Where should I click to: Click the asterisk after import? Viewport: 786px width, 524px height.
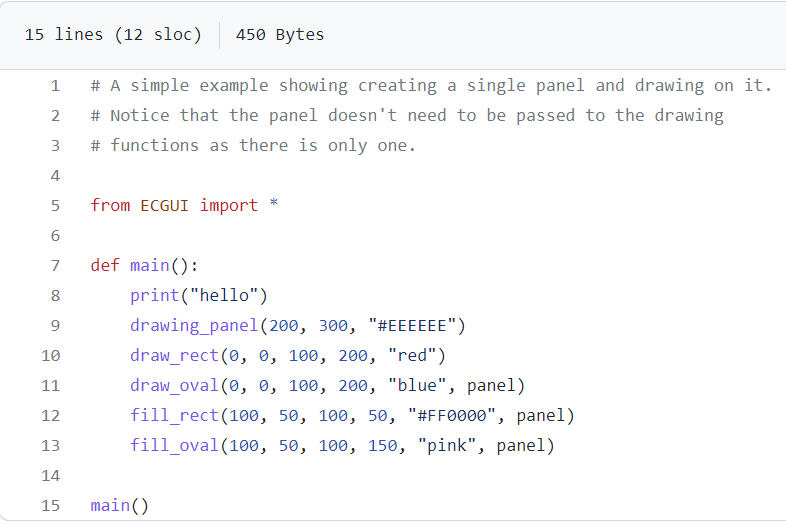(274, 204)
